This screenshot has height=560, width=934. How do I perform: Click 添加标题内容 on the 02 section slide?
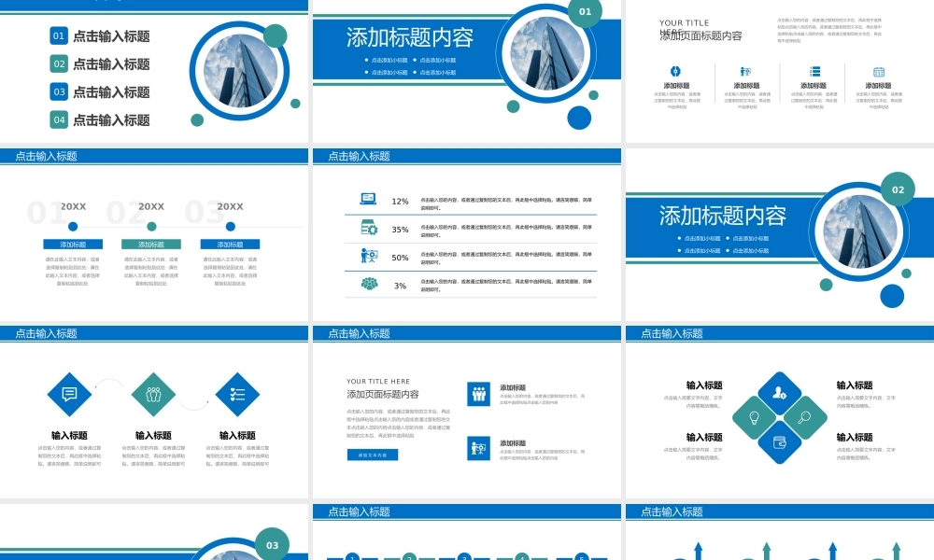tap(723, 216)
